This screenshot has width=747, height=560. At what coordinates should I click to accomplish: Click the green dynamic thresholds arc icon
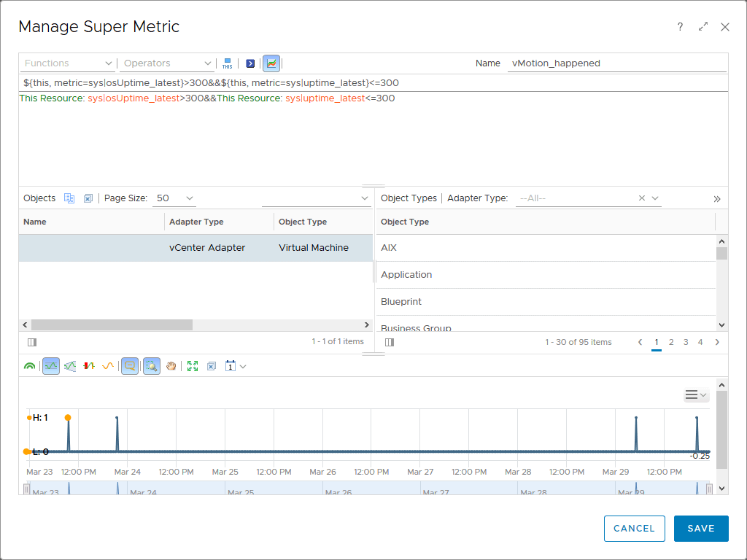[x=29, y=366]
